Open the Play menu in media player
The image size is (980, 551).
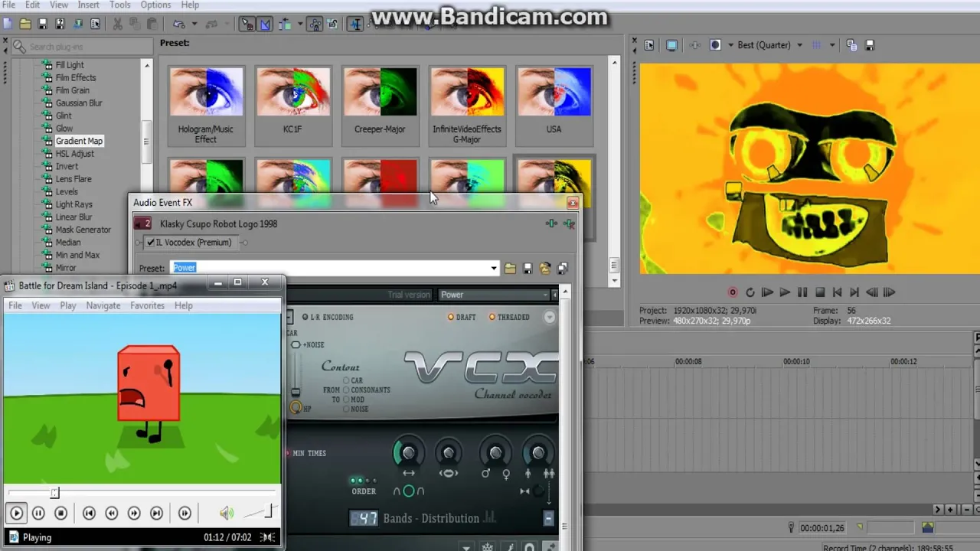[68, 305]
